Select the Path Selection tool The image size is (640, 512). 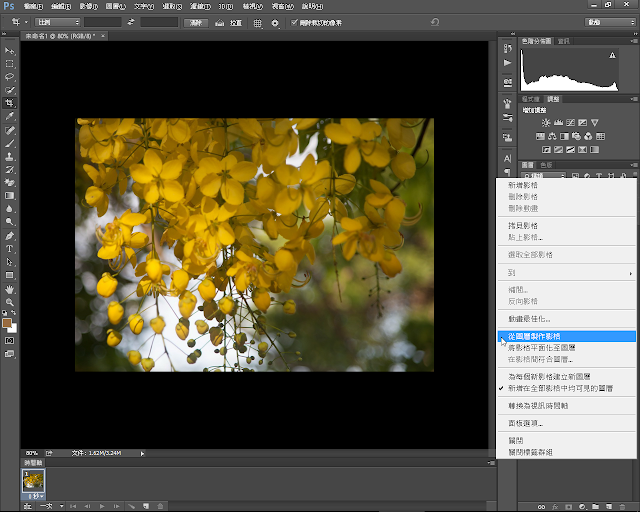tap(9, 262)
